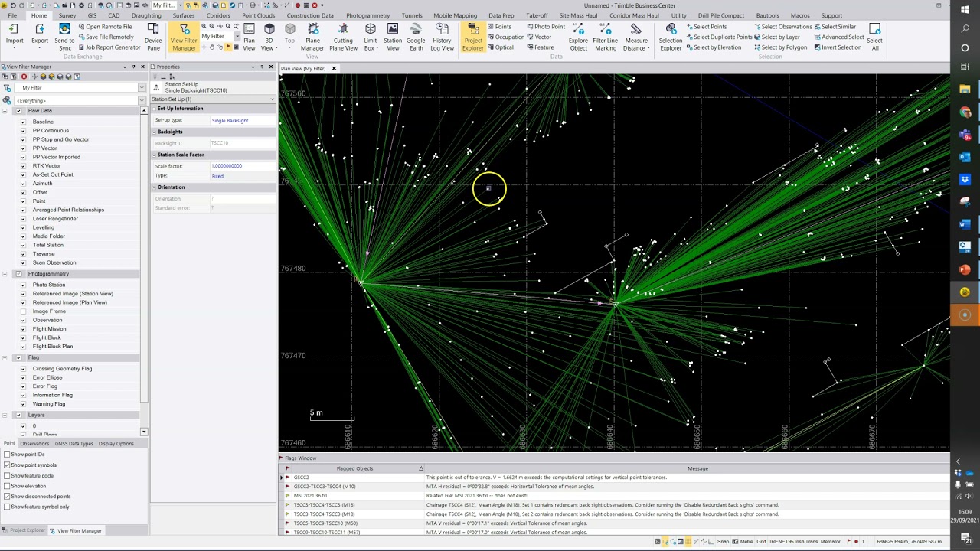Click the Select All ribbon icon
Viewport: 980px width, 551px height.
pyautogui.click(x=875, y=37)
